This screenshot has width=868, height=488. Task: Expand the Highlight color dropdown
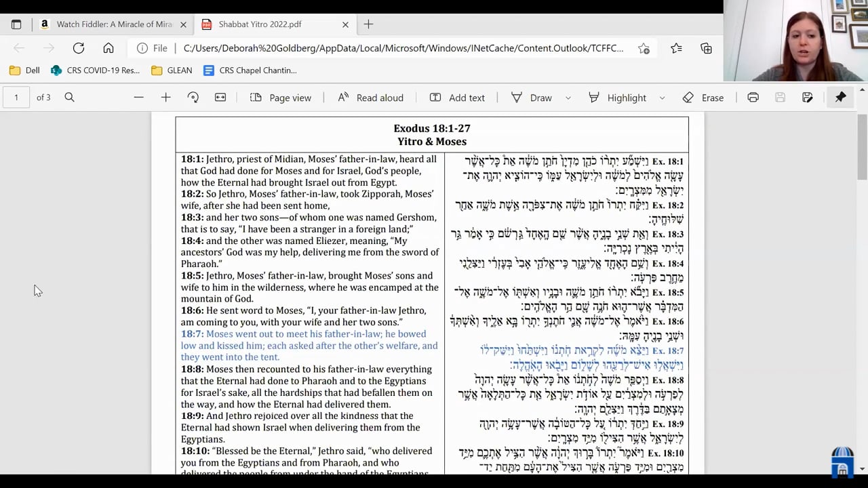point(662,98)
